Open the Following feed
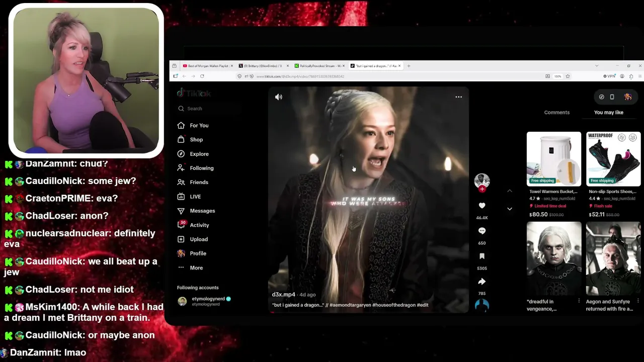 tap(196, 168)
